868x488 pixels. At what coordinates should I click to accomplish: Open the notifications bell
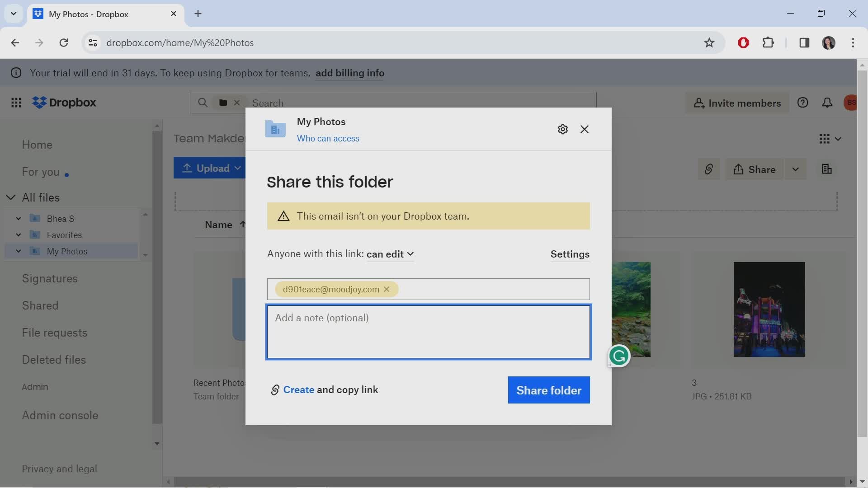click(x=827, y=103)
